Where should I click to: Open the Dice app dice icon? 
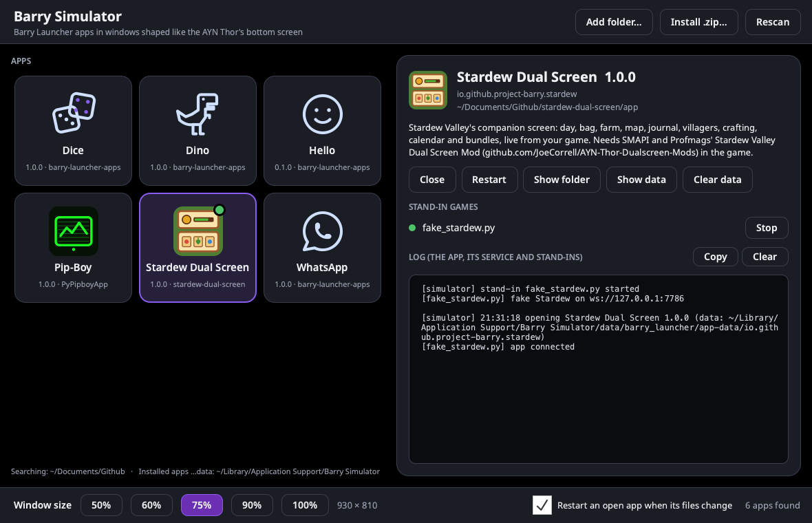coord(74,113)
